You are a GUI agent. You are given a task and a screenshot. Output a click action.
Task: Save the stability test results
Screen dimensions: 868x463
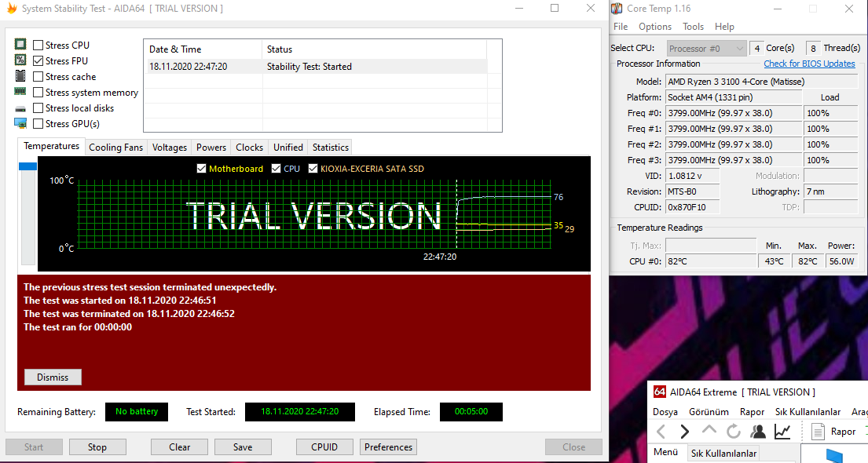[243, 447]
